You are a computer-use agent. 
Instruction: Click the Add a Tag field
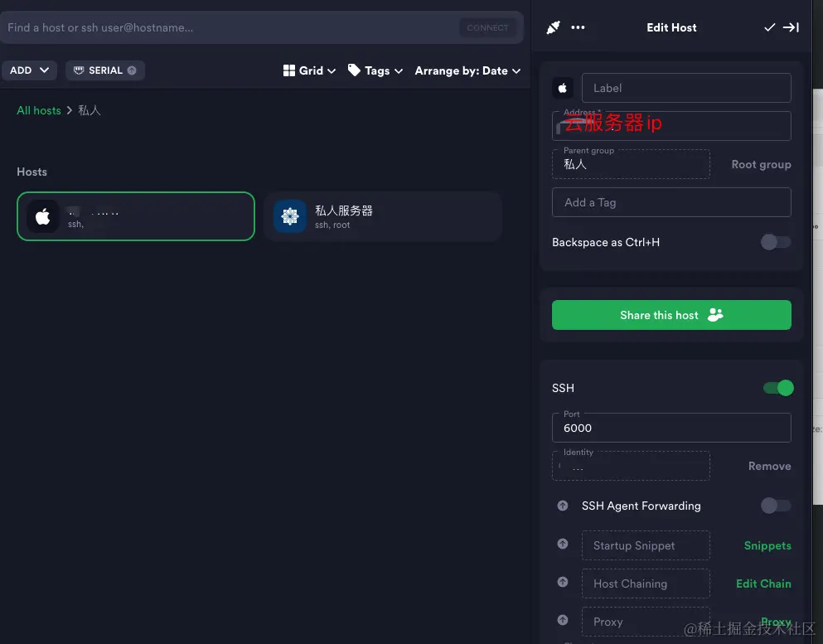point(671,202)
